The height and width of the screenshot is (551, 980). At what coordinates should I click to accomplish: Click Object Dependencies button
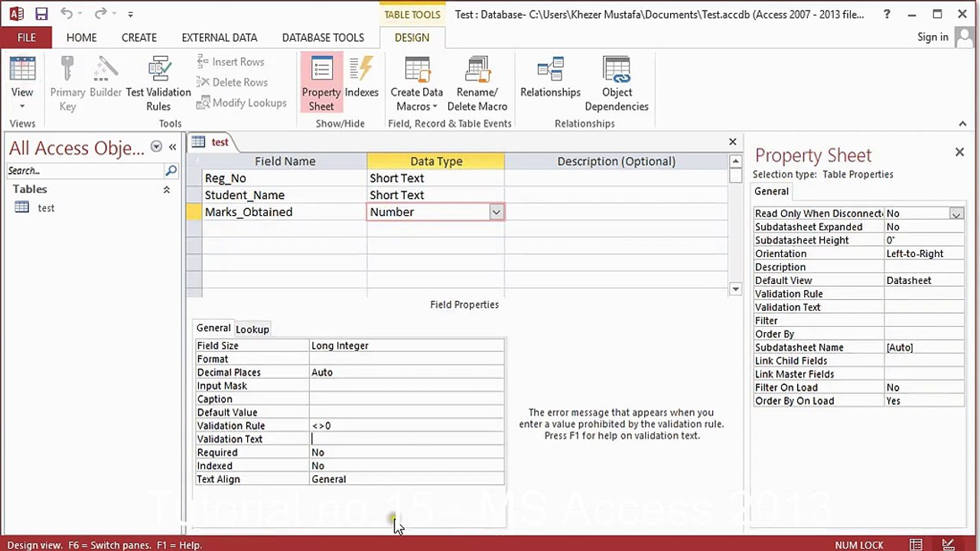click(617, 84)
